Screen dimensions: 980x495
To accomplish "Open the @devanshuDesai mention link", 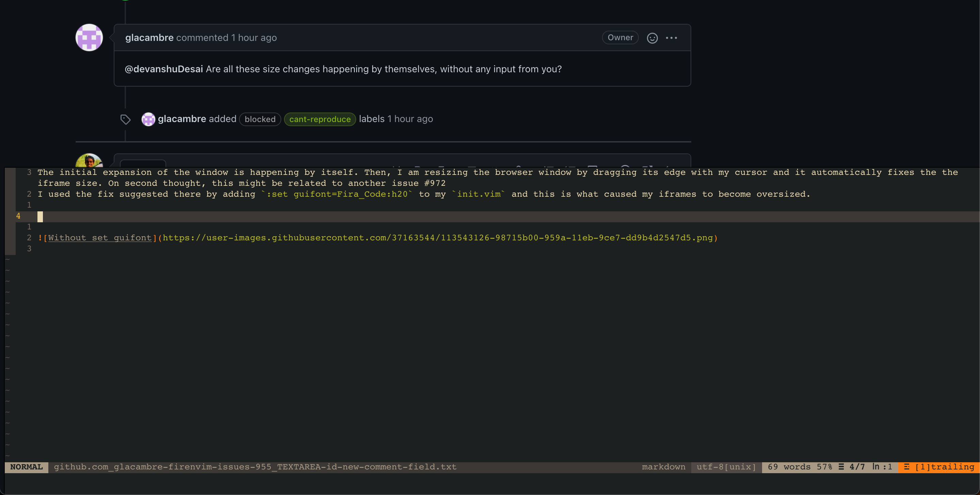I will [163, 69].
